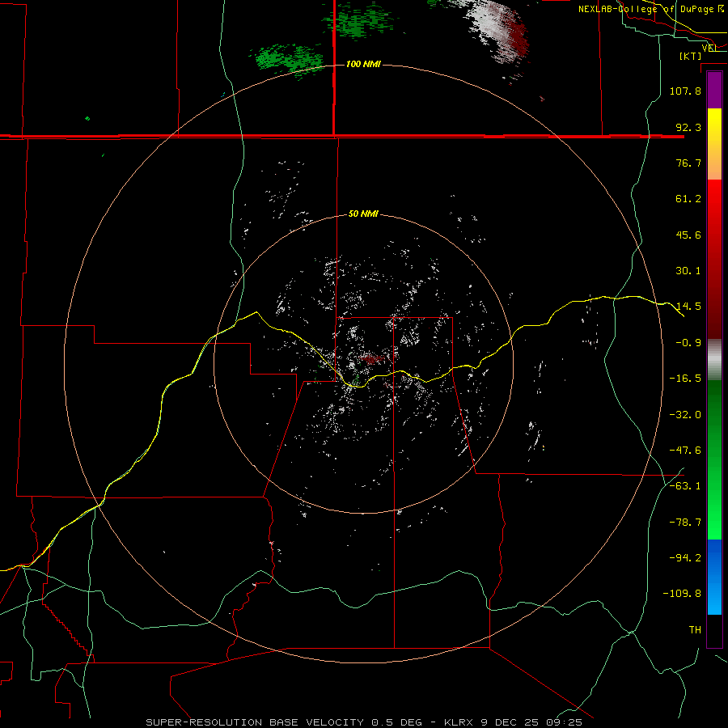This screenshot has width=728, height=728.
Task: Click the -16.5 velocity scale value
Action: (685, 379)
